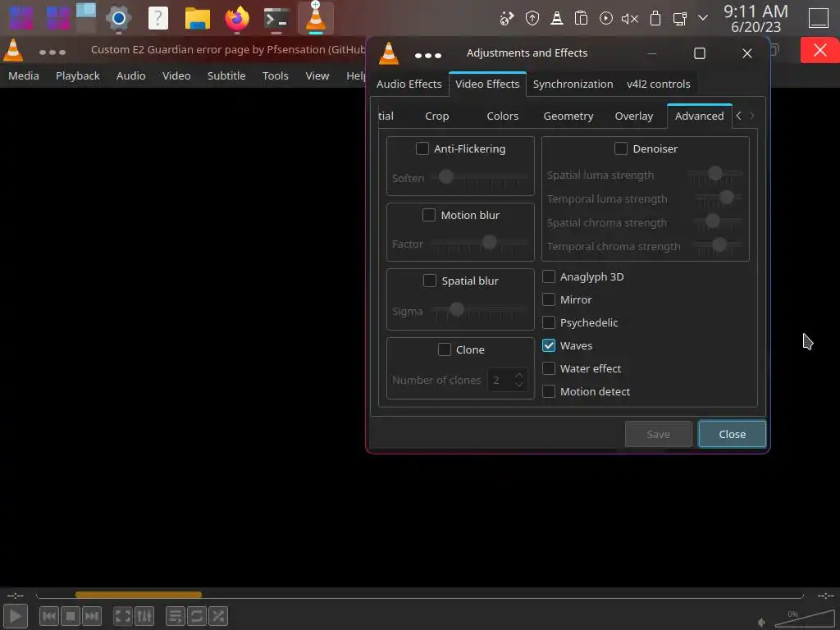Click the Save button in effects dialog
Screen dimensions: 840x630
658,435
